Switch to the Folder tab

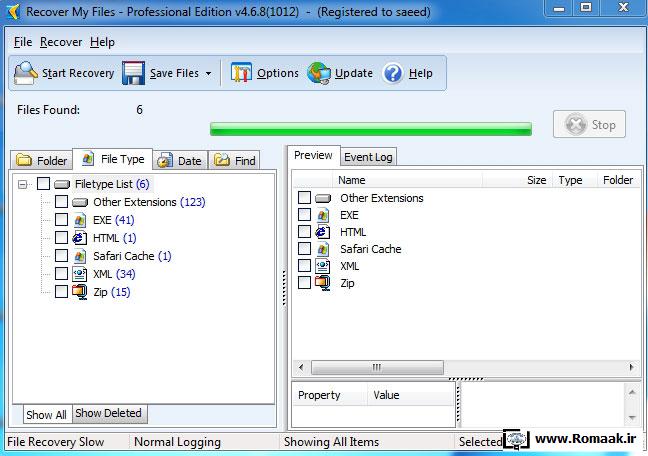point(41,160)
